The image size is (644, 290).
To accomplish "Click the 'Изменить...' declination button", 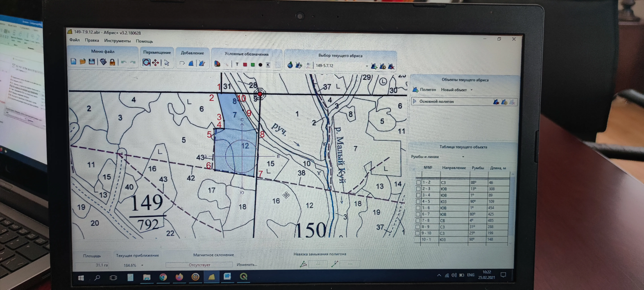I will coord(247,264).
